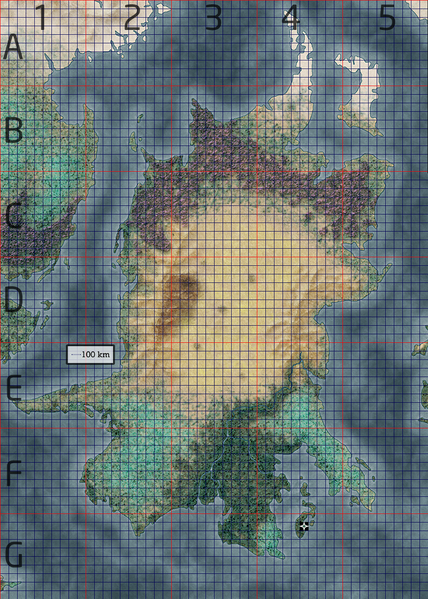Image resolution: width=428 pixels, height=599 pixels.
Task: Click the row label "G"
Action: [13, 555]
